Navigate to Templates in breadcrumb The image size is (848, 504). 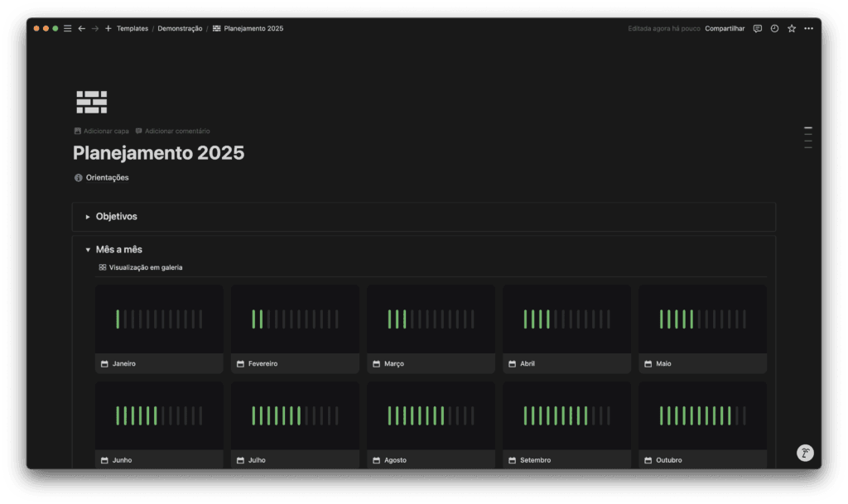click(x=132, y=28)
